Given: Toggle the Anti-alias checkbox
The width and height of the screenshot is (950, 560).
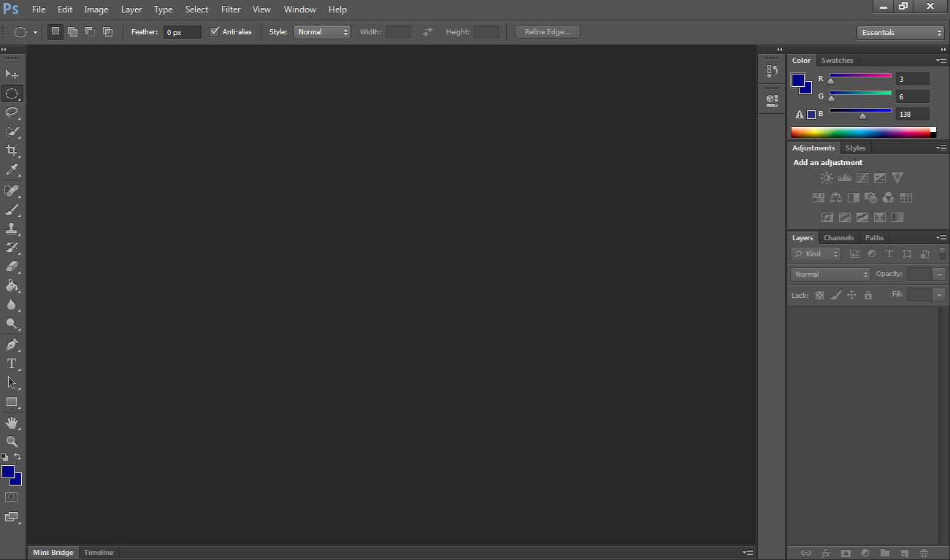Looking at the screenshot, I should 215,31.
